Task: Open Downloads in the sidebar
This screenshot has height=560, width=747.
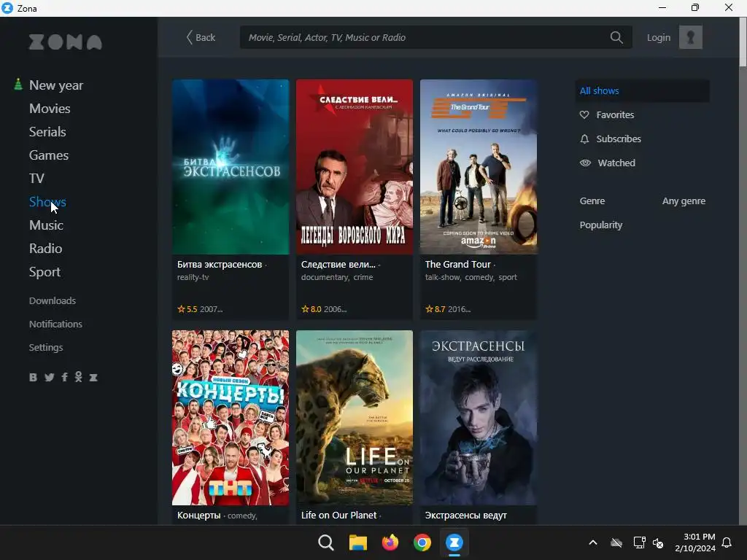Action: [x=53, y=300]
